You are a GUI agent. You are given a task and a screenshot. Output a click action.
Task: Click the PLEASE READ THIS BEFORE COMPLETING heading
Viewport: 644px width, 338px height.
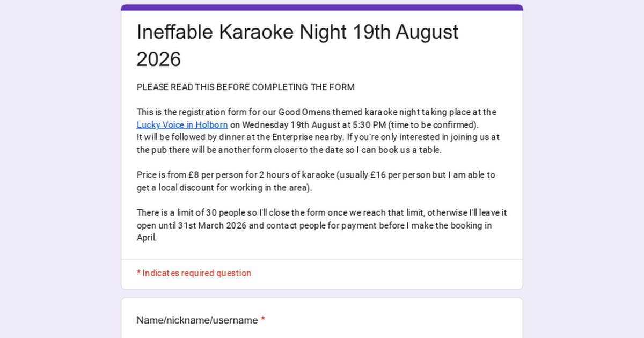[245, 87]
